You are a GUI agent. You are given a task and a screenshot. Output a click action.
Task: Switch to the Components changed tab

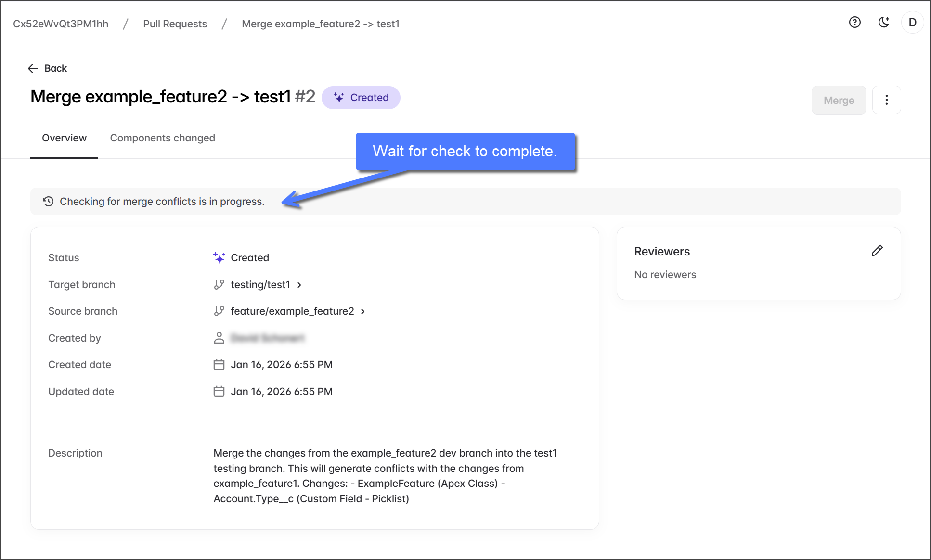(x=162, y=138)
